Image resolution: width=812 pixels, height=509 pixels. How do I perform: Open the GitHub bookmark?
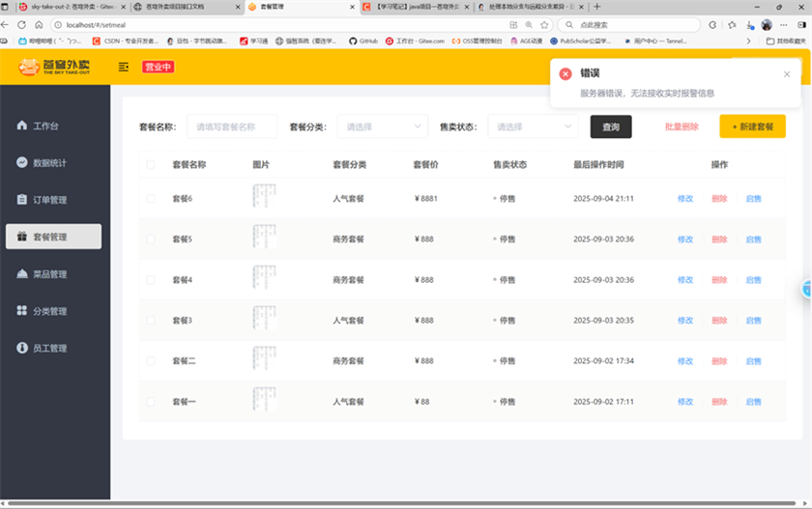363,41
